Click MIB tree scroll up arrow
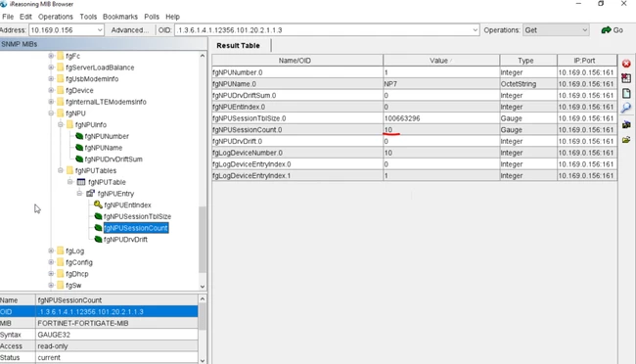This screenshot has height=364, width=636. pos(203,56)
